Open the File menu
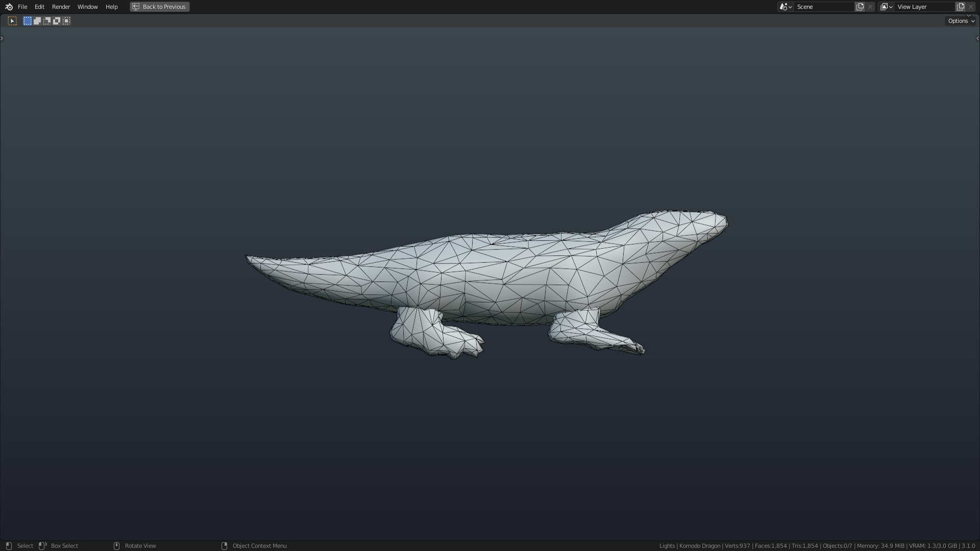Viewport: 980px width, 551px height. (22, 7)
